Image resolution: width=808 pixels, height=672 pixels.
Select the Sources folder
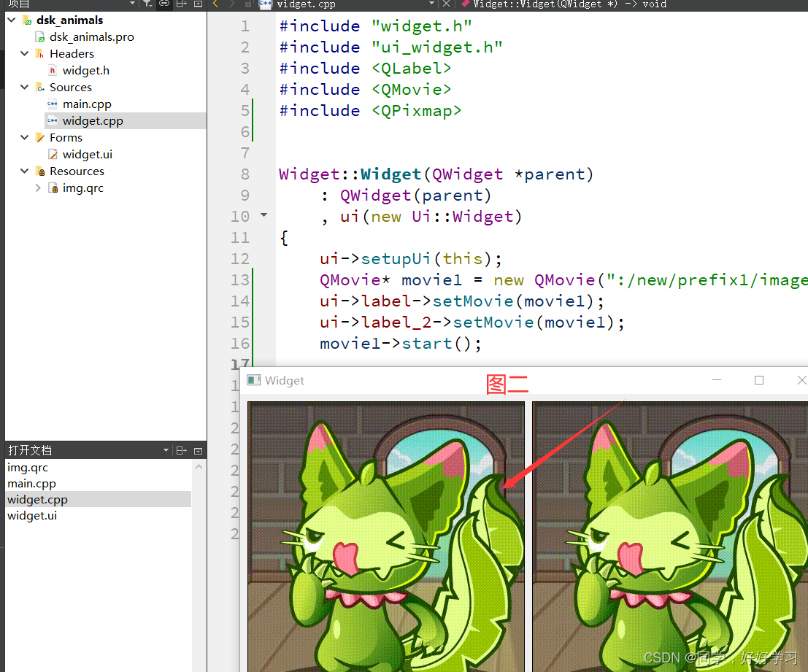[71, 87]
